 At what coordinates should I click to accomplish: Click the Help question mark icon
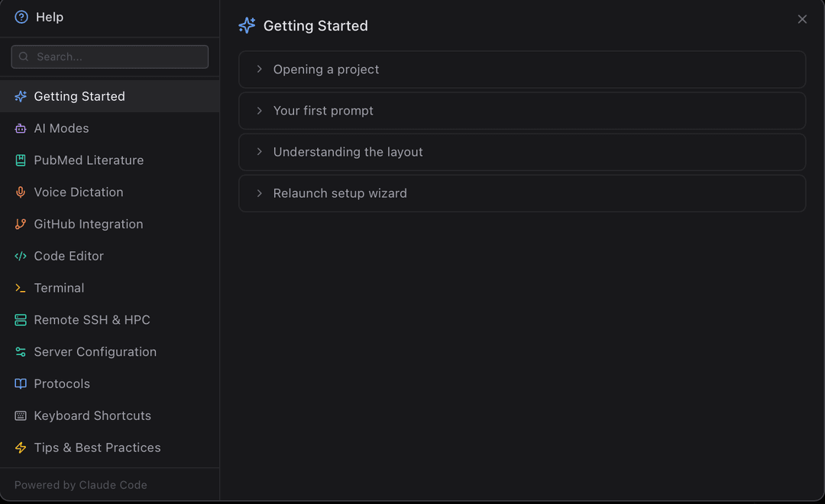[21, 18]
